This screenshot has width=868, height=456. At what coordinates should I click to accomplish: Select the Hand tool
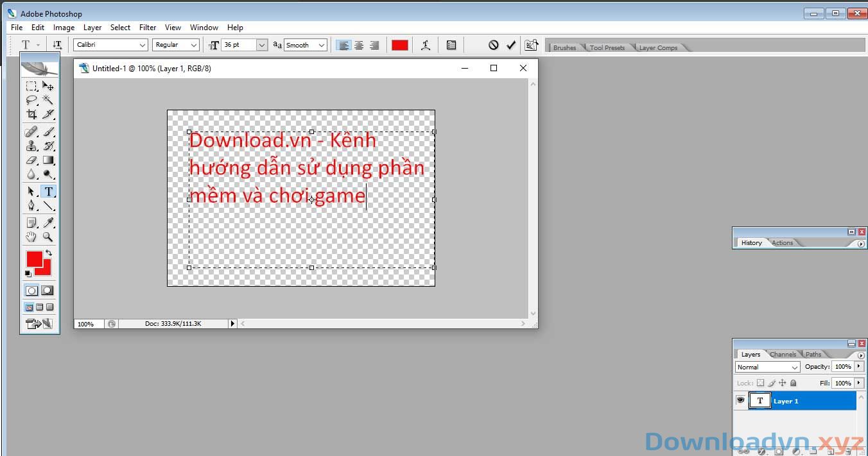tap(31, 237)
